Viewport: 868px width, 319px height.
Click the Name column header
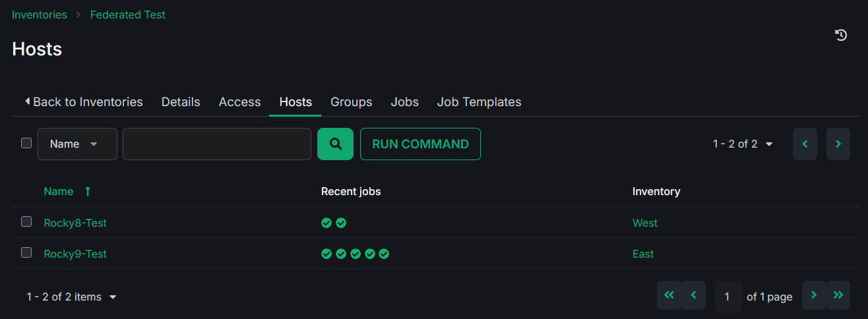pyautogui.click(x=59, y=191)
